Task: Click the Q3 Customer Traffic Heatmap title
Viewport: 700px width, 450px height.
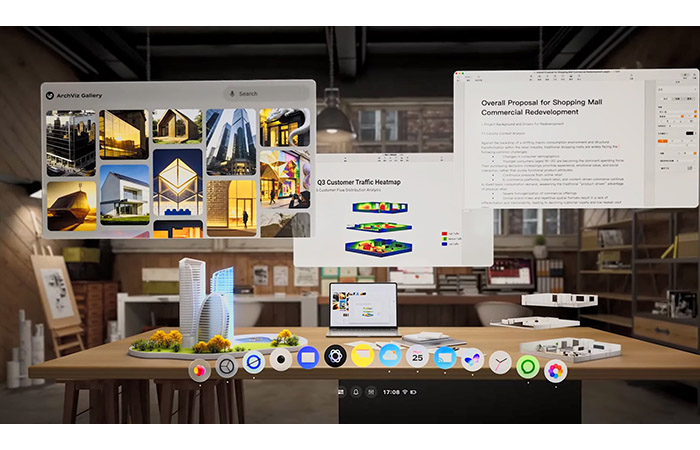Action: tap(358, 183)
